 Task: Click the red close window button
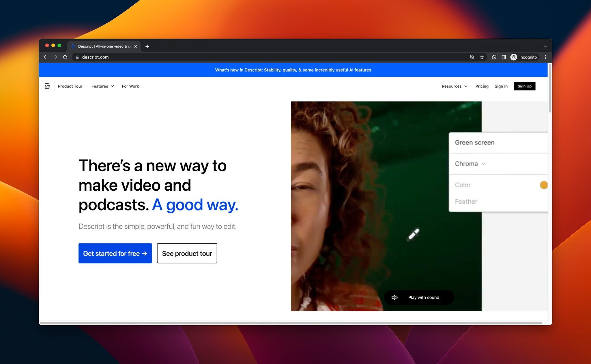click(x=47, y=46)
